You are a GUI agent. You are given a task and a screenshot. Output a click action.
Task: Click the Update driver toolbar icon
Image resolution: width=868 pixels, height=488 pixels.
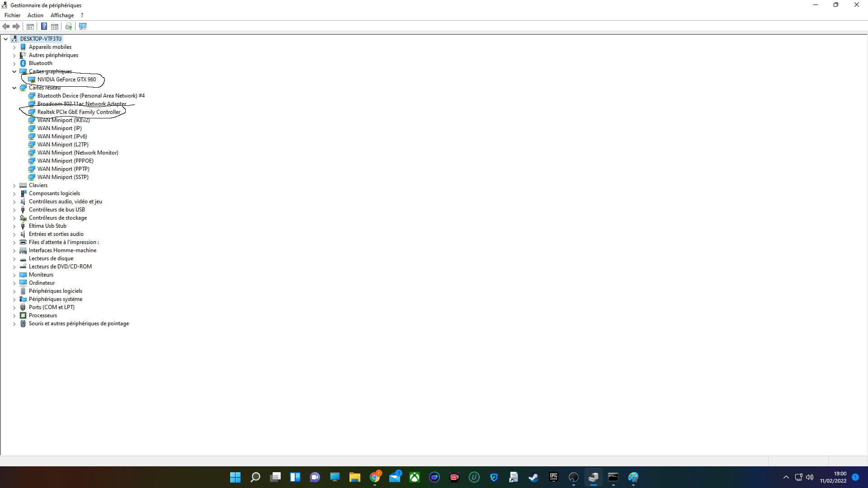[x=69, y=26]
